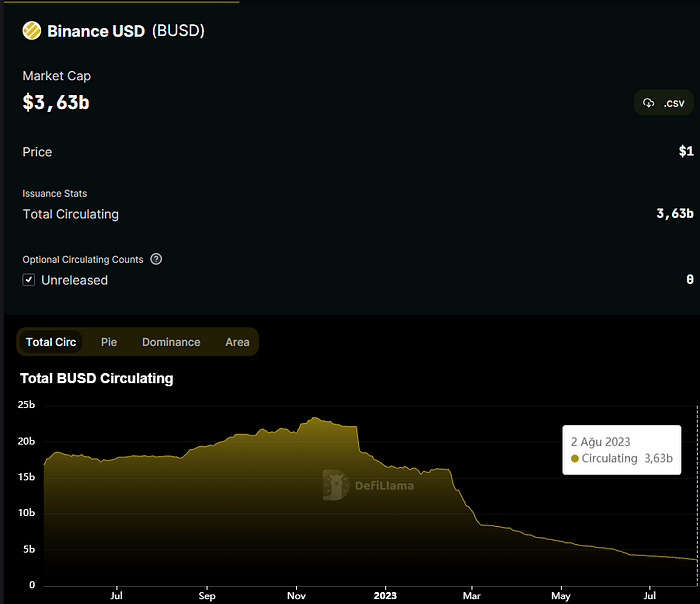Click the 3,63b total circulating value
700x604 pixels.
pos(675,213)
